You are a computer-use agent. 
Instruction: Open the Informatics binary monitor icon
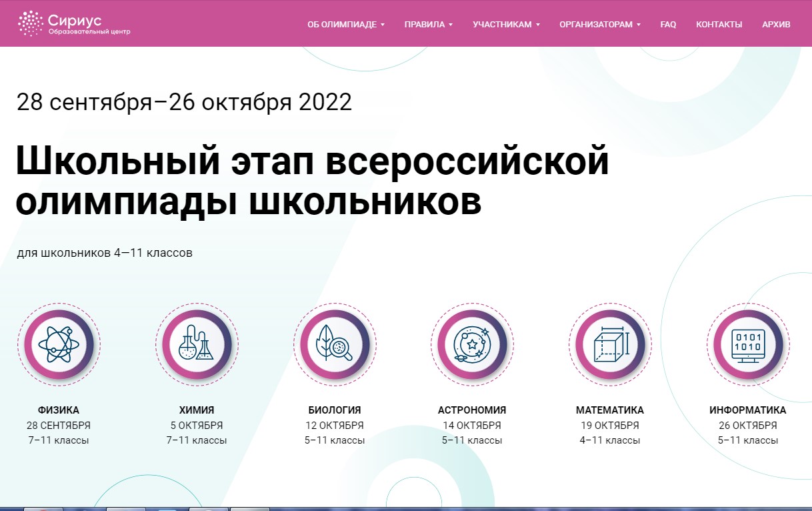748,344
